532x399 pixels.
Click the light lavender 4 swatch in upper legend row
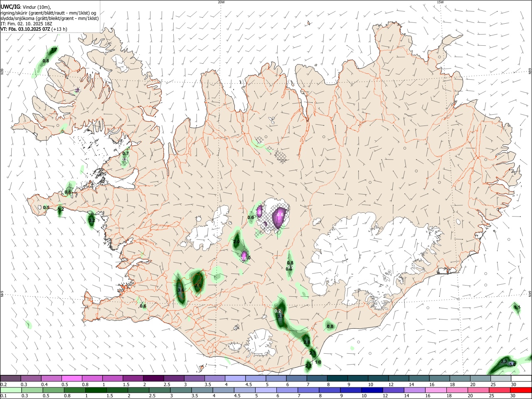tap(234, 379)
